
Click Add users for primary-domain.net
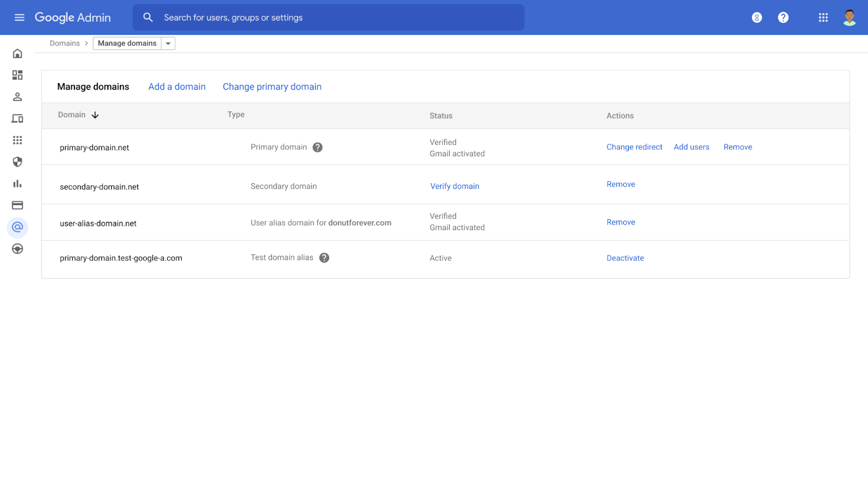point(692,147)
